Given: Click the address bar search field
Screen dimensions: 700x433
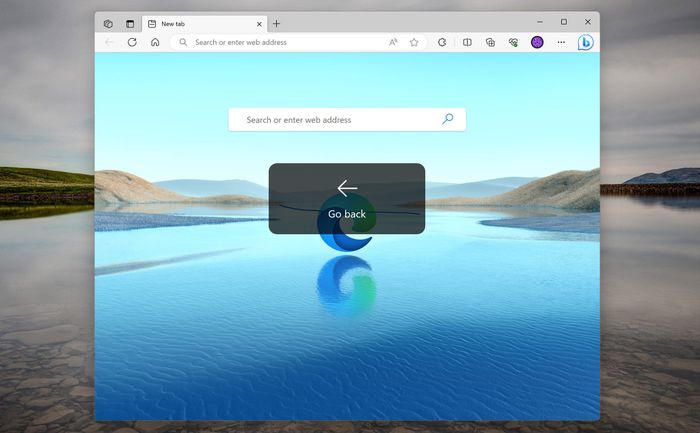Looking at the screenshot, I should pos(298,42).
